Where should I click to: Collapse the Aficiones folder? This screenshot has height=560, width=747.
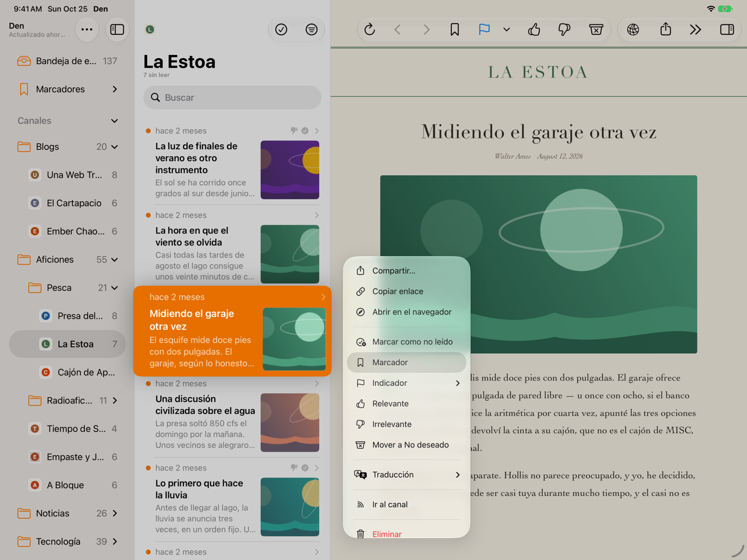pyautogui.click(x=115, y=260)
